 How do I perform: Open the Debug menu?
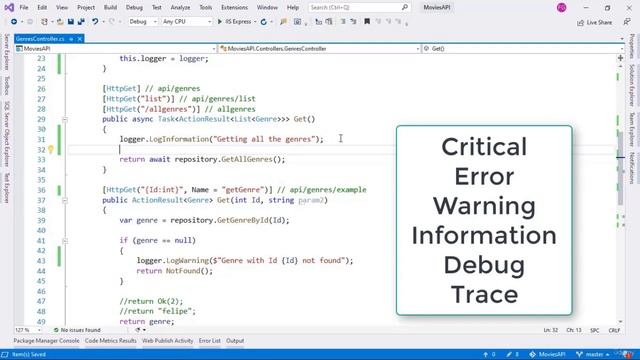pyautogui.click(x=134, y=7)
